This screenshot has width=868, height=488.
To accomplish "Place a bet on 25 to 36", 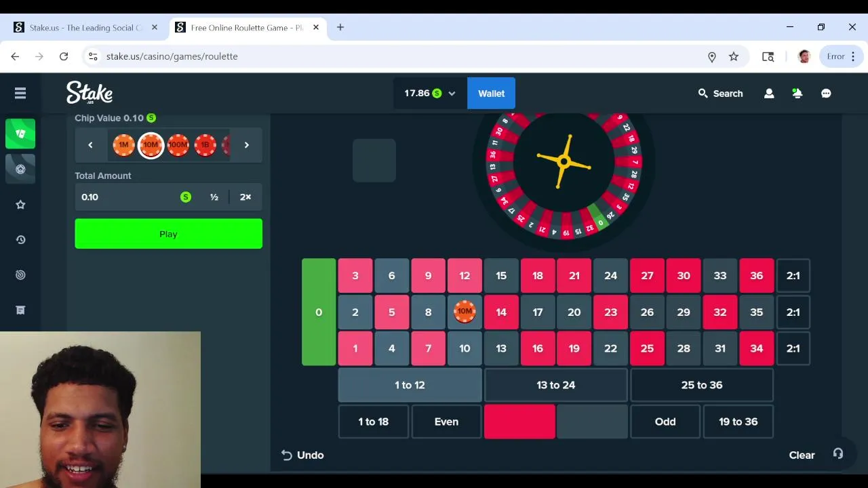I will click(x=702, y=385).
